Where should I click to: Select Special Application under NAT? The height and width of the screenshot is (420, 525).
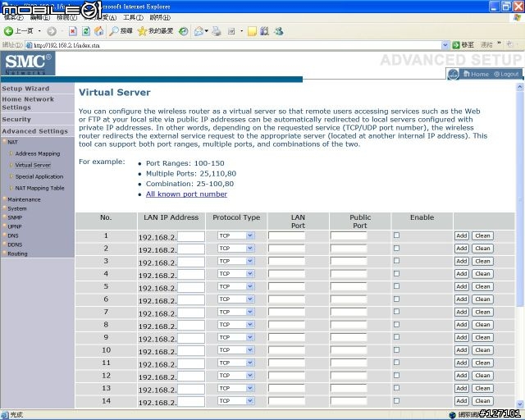(39, 176)
